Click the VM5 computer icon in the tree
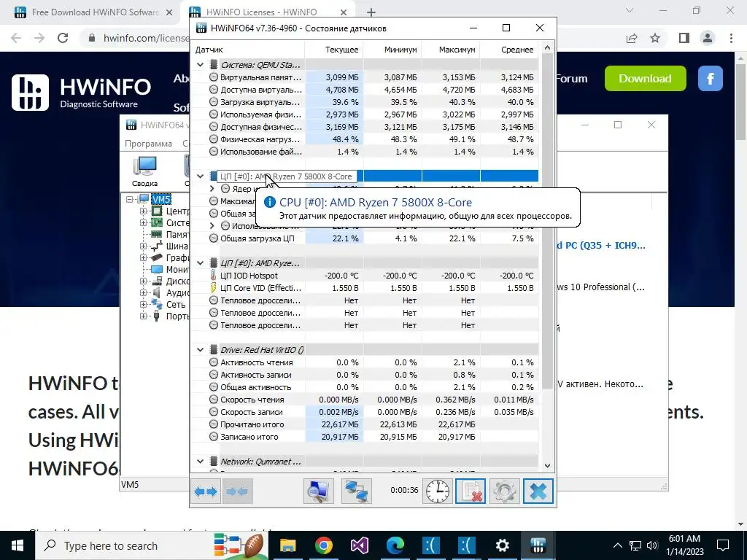Image resolution: width=747 pixels, height=560 pixels. tap(144, 199)
